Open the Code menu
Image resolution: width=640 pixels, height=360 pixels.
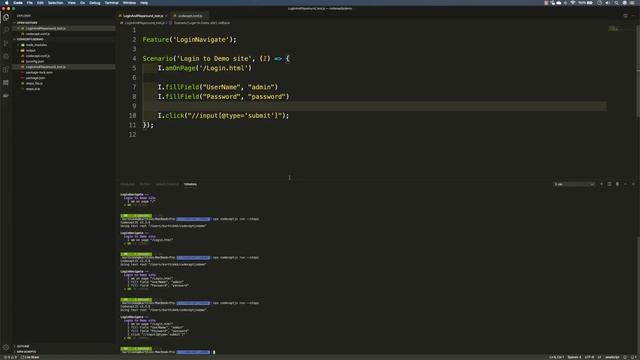[x=18, y=3]
